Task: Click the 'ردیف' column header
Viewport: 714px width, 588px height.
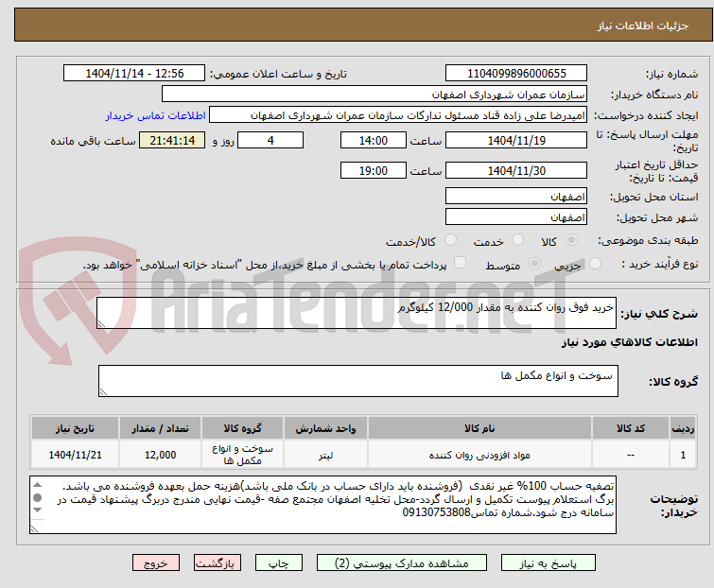Action: [x=683, y=428]
